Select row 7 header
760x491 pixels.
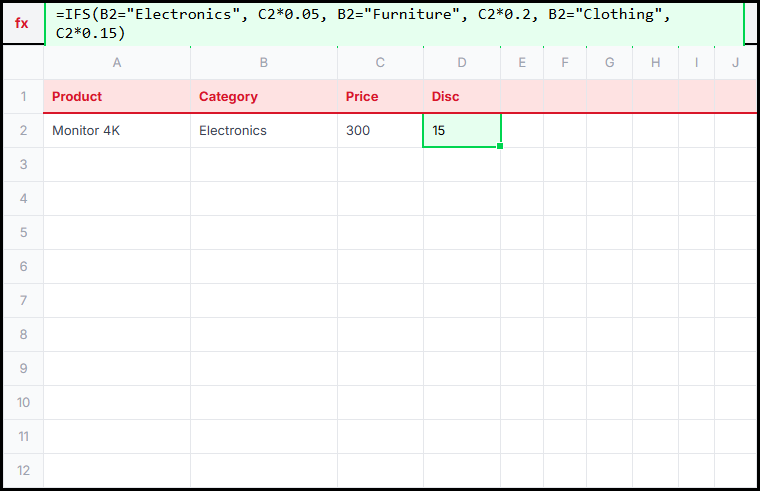pyautogui.click(x=23, y=300)
